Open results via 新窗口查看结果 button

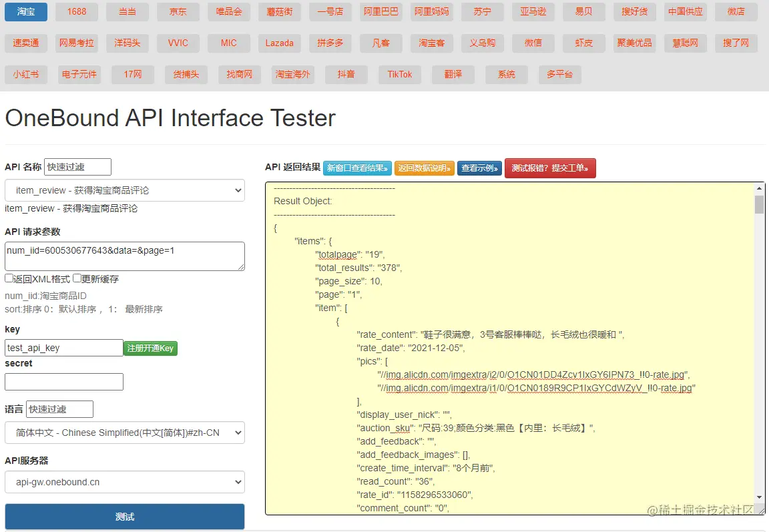(x=357, y=168)
